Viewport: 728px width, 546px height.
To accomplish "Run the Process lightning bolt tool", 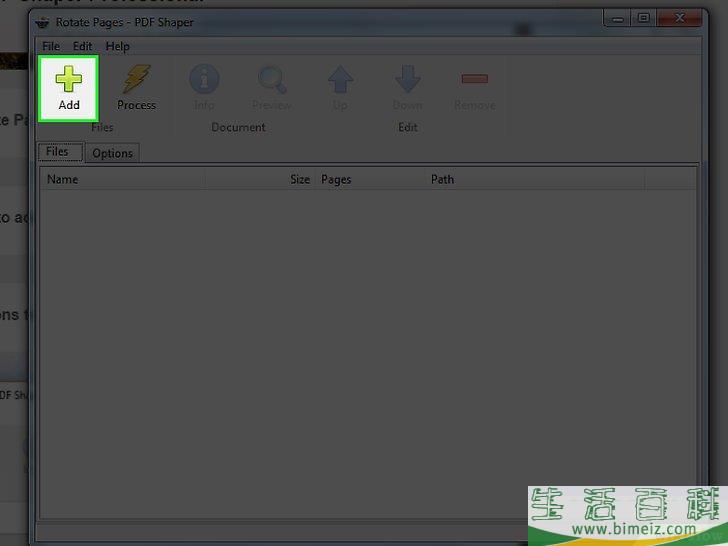I will (x=136, y=79).
